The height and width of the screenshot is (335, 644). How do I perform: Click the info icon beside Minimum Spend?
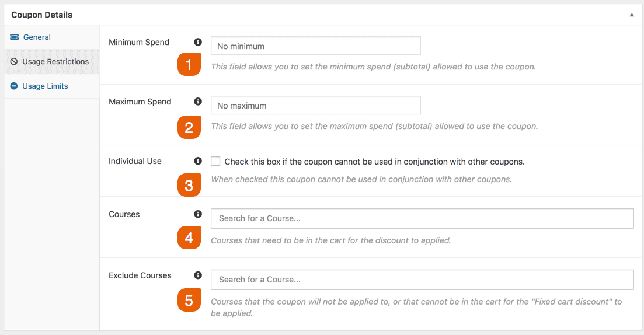[198, 42]
